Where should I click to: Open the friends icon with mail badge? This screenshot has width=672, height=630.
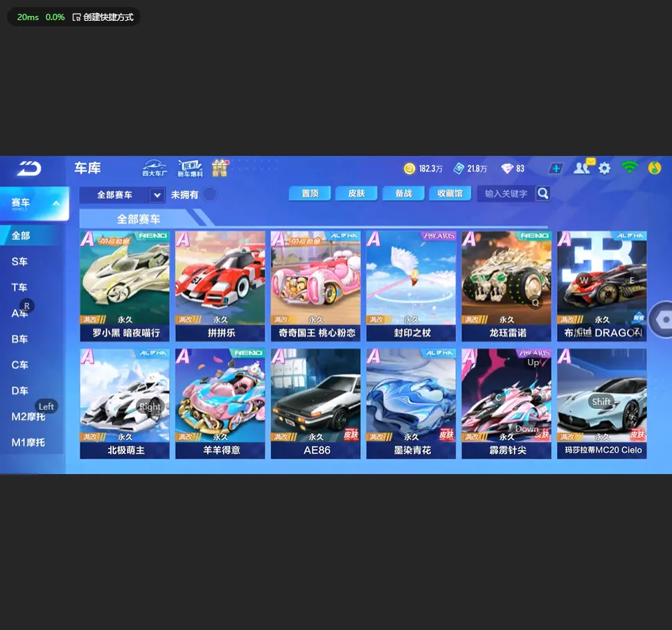(583, 167)
